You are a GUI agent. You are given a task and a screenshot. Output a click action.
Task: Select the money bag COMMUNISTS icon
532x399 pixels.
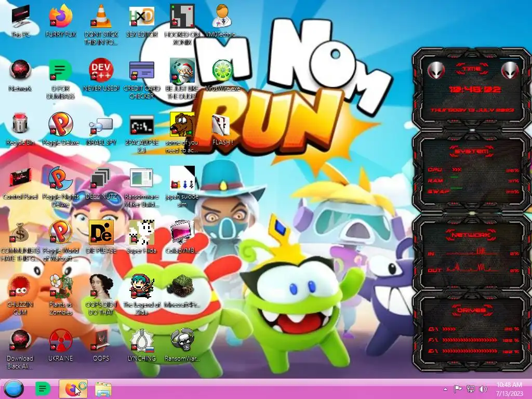click(x=20, y=233)
